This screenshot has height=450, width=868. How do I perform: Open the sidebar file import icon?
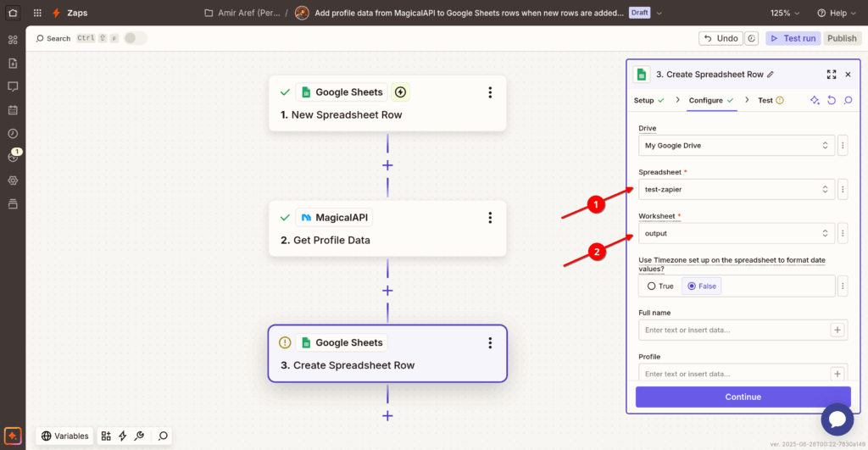pos(13,63)
